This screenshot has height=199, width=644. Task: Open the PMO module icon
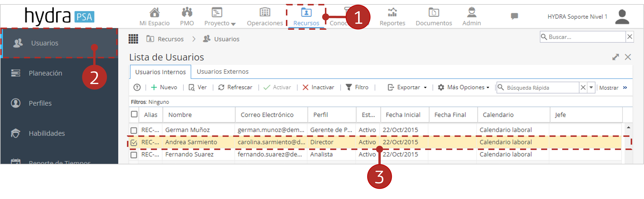click(187, 12)
